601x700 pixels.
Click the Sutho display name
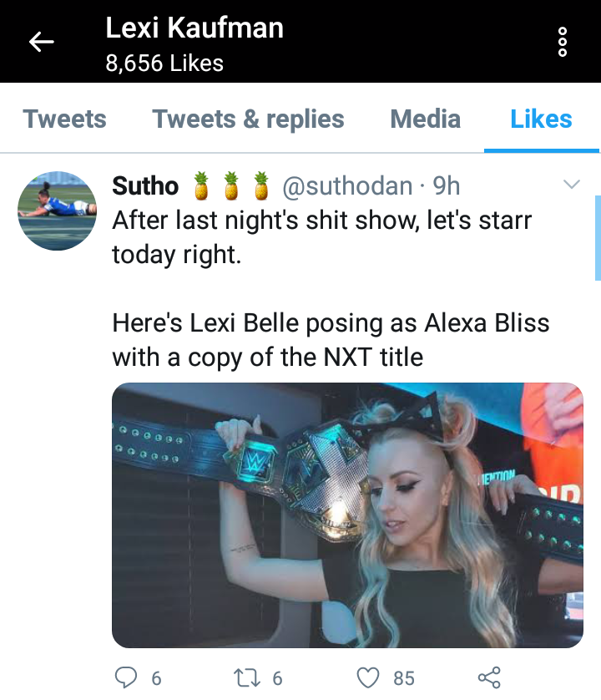145,185
